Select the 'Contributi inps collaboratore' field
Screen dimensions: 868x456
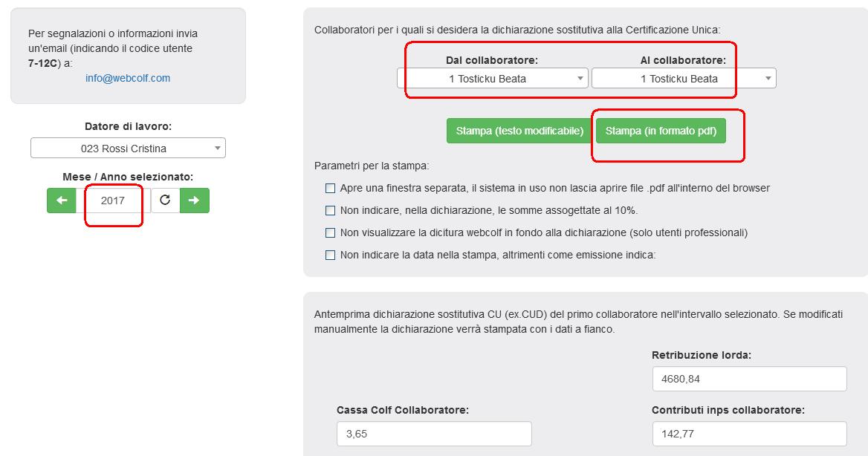749,434
